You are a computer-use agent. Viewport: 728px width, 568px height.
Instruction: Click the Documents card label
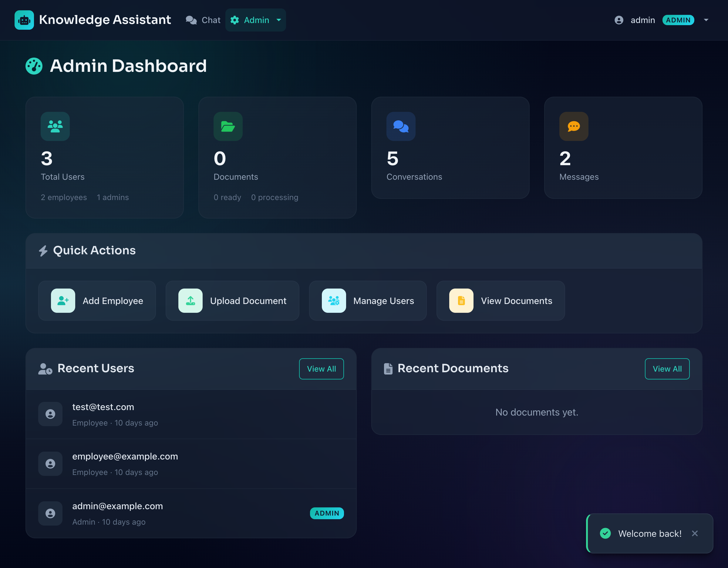pyautogui.click(x=236, y=177)
